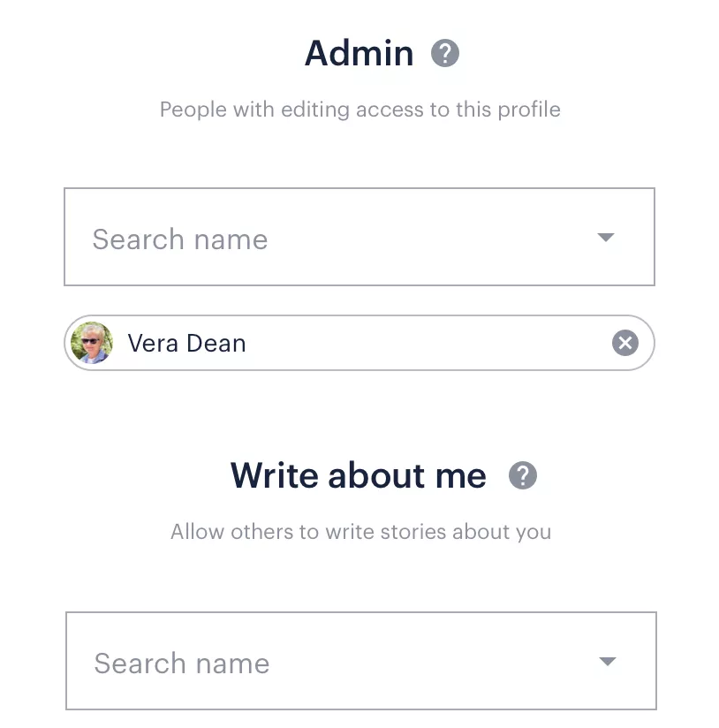
Task: Click Vera Dean's avatar photo
Action: [x=92, y=343]
